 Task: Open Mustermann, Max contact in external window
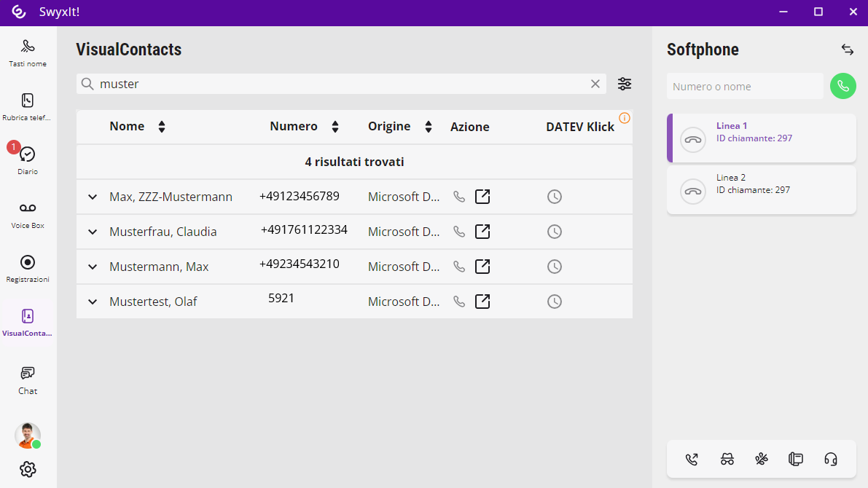[482, 267]
